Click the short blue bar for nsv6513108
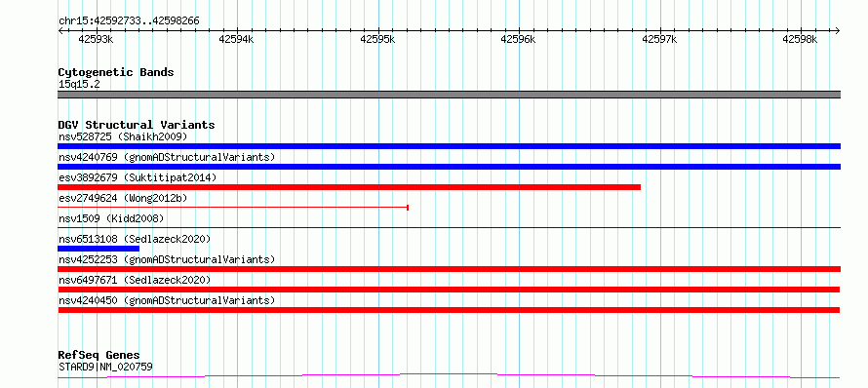 [x=98, y=249]
